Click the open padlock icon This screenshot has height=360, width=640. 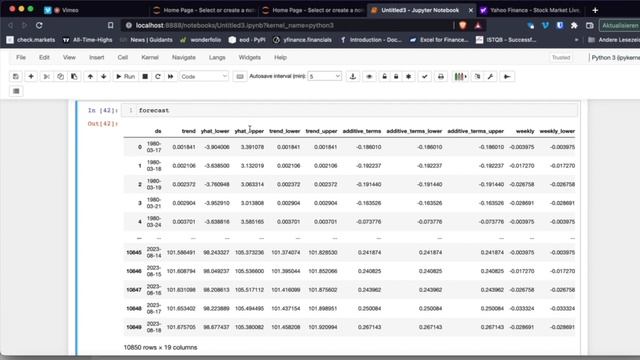point(384,76)
